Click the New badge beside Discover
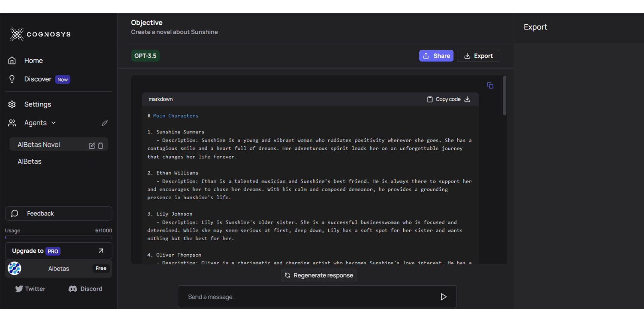 [x=63, y=79]
